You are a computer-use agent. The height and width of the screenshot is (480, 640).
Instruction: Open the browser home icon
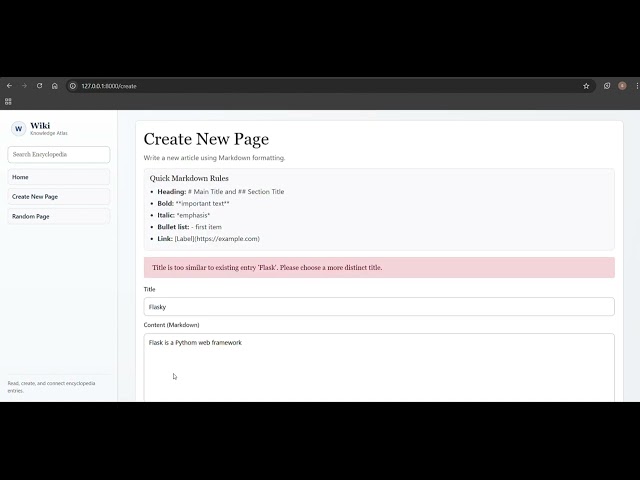(55, 86)
